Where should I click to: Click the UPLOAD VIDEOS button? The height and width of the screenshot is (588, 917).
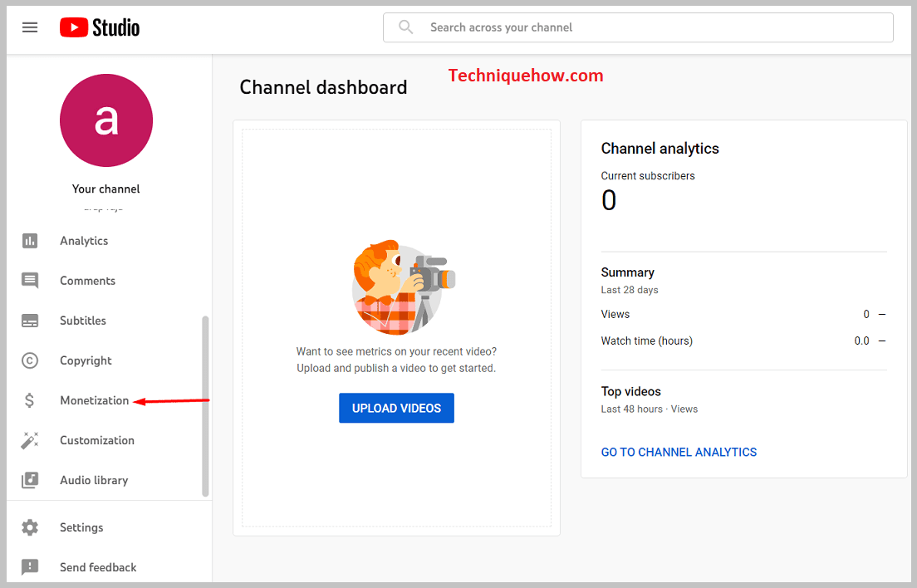pyautogui.click(x=396, y=408)
